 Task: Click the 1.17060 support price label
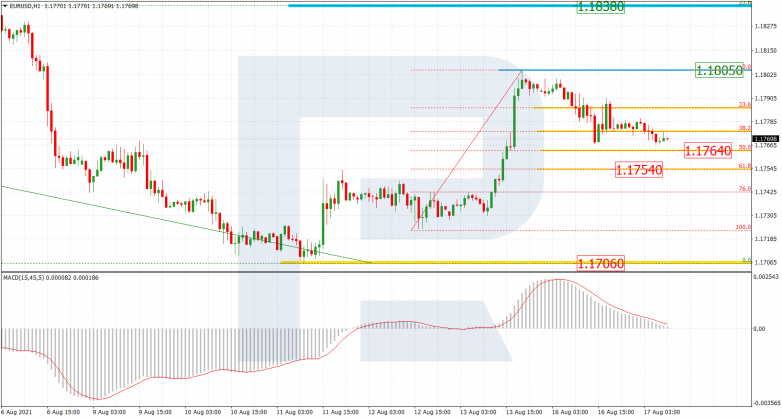click(x=600, y=263)
